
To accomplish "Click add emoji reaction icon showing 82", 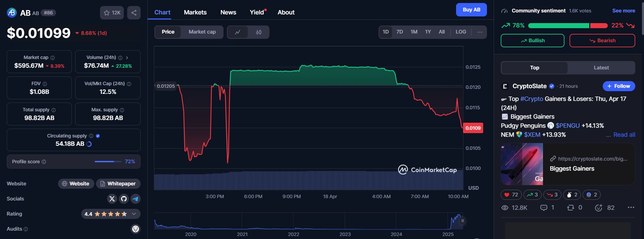I will click(599, 208).
